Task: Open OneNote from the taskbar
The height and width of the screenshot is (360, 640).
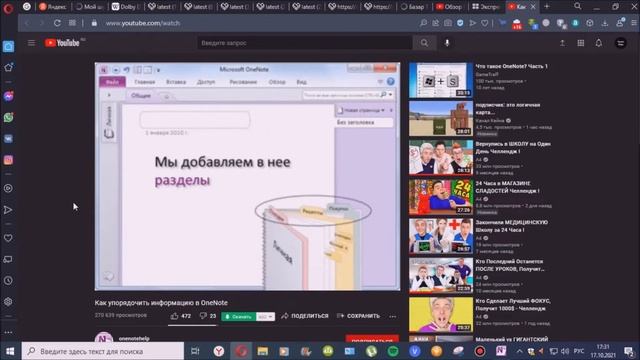Action: click(x=501, y=351)
